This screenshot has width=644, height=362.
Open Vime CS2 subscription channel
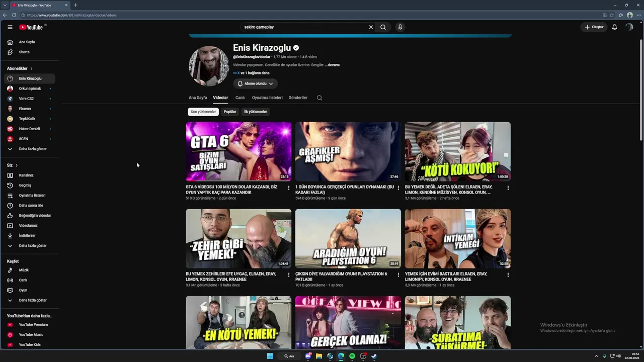30,99
